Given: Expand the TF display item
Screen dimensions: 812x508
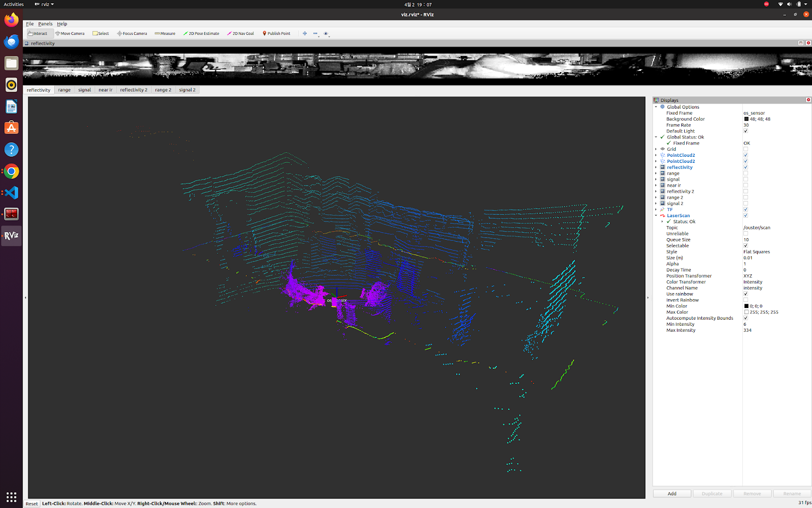Looking at the screenshot, I should pos(656,209).
